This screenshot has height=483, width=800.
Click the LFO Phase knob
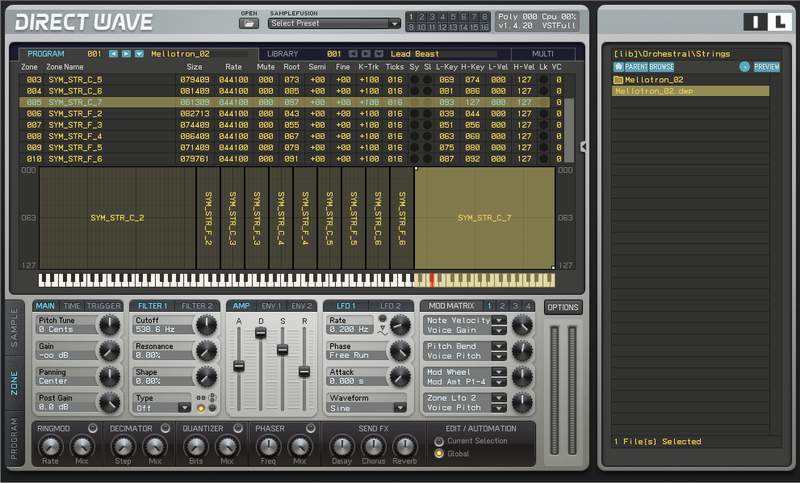(401, 351)
